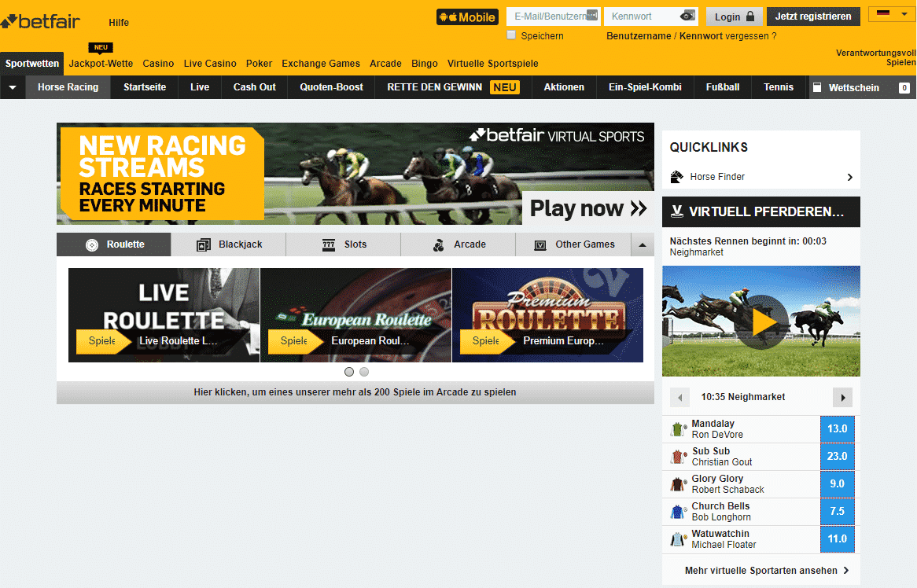Click the Glory Glory jockey silk icon
The height and width of the screenshot is (588, 917).
(678, 484)
